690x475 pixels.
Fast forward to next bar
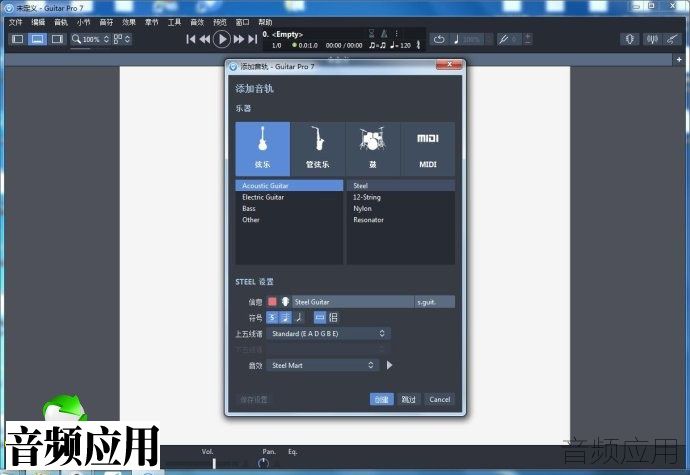coord(239,39)
